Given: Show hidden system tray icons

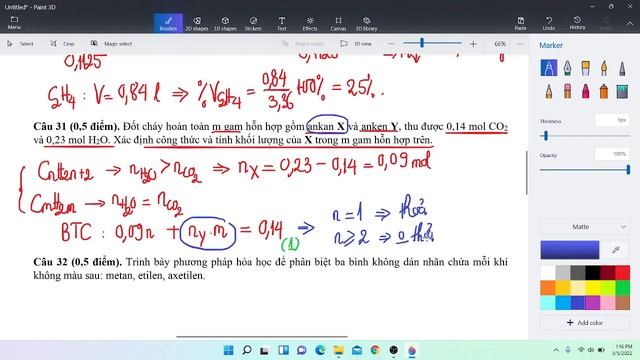Looking at the screenshot, I should 556,350.
